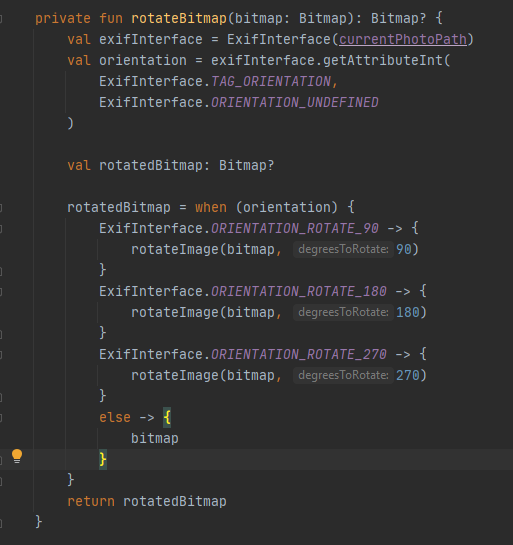
Task: Click the orientation variable after val
Action: click(x=143, y=60)
